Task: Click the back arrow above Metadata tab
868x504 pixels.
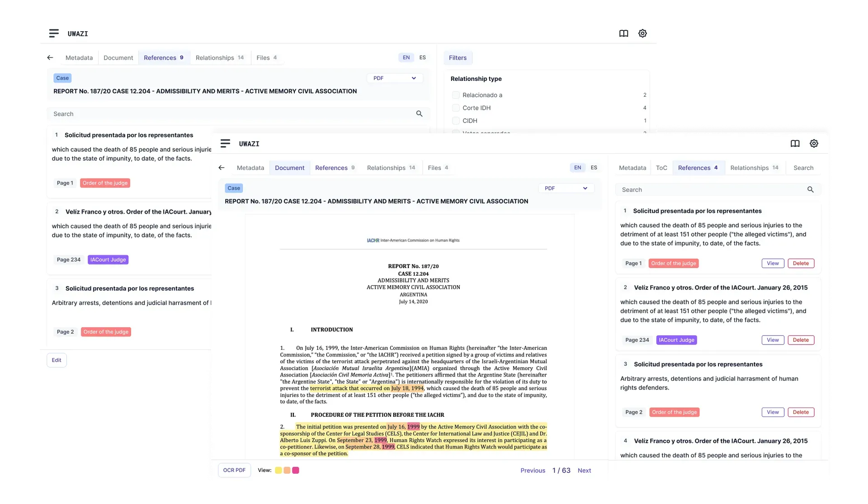Action: point(222,167)
